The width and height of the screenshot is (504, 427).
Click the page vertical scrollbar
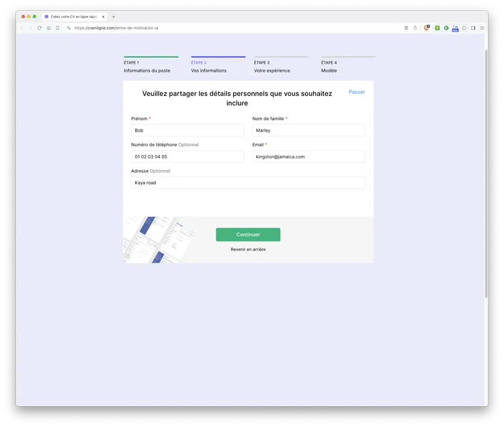(486, 173)
